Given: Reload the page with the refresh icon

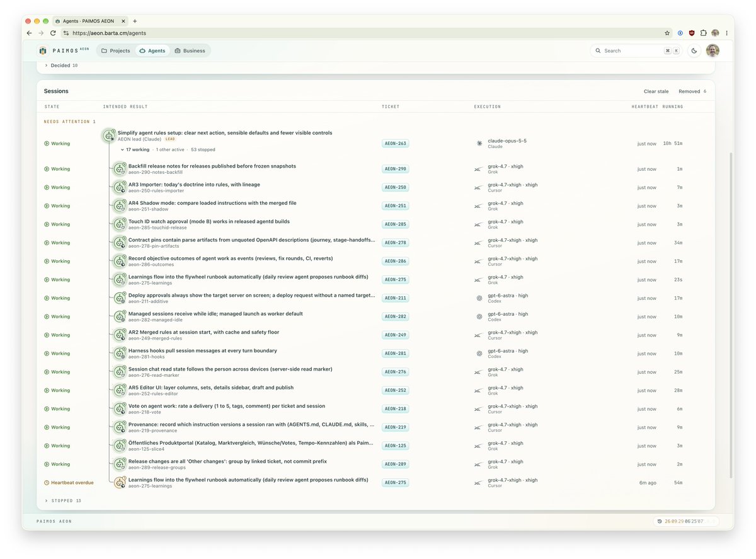Looking at the screenshot, I should tap(53, 33).
